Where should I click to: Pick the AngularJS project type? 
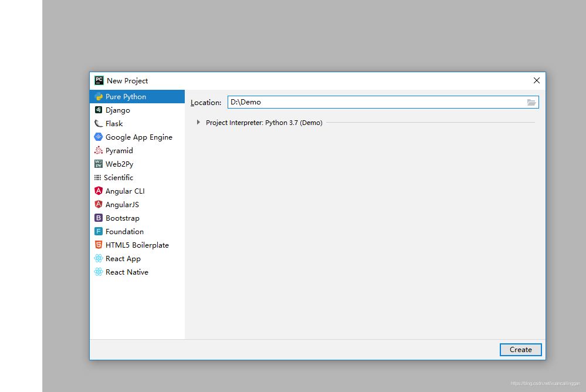(x=137, y=204)
